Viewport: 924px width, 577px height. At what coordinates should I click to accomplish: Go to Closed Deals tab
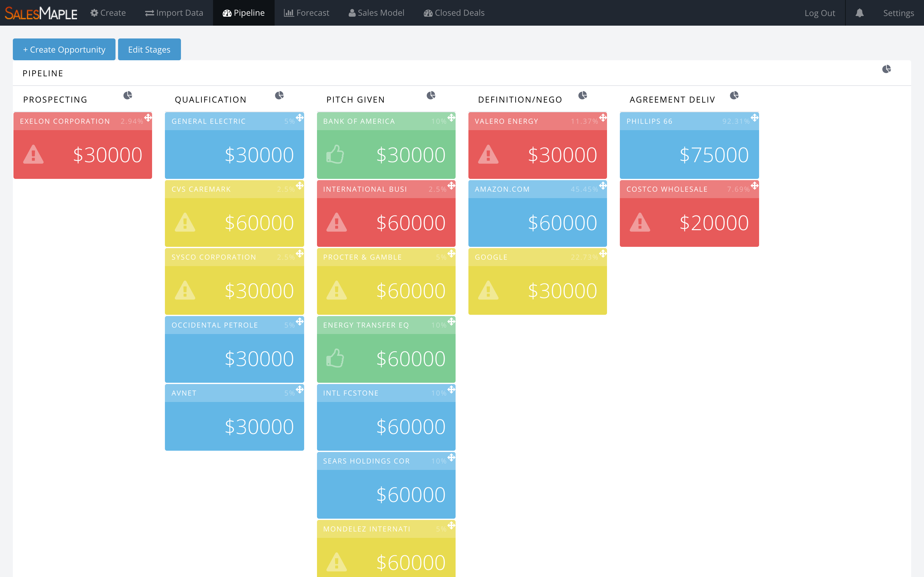(454, 13)
